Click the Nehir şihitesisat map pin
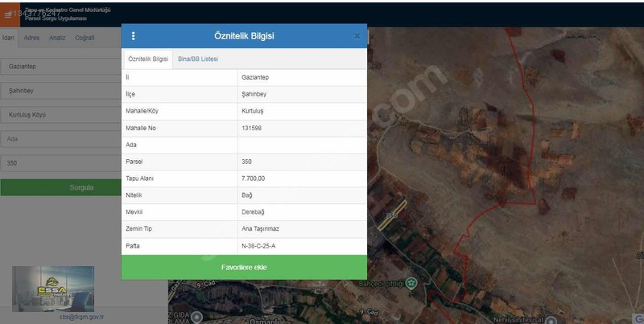Viewport: 644px width, 324px height. tap(551, 320)
